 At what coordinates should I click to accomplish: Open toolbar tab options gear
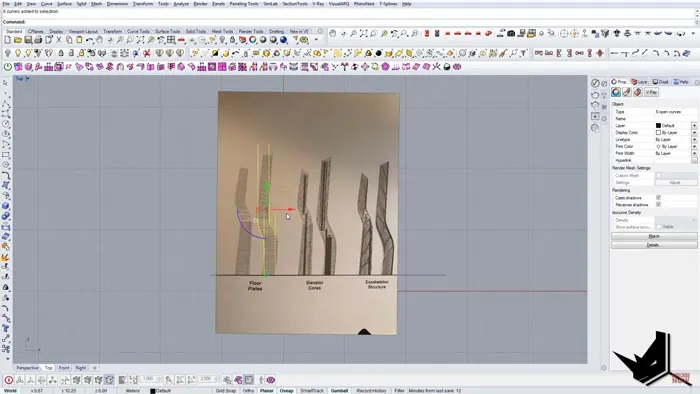[320, 31]
